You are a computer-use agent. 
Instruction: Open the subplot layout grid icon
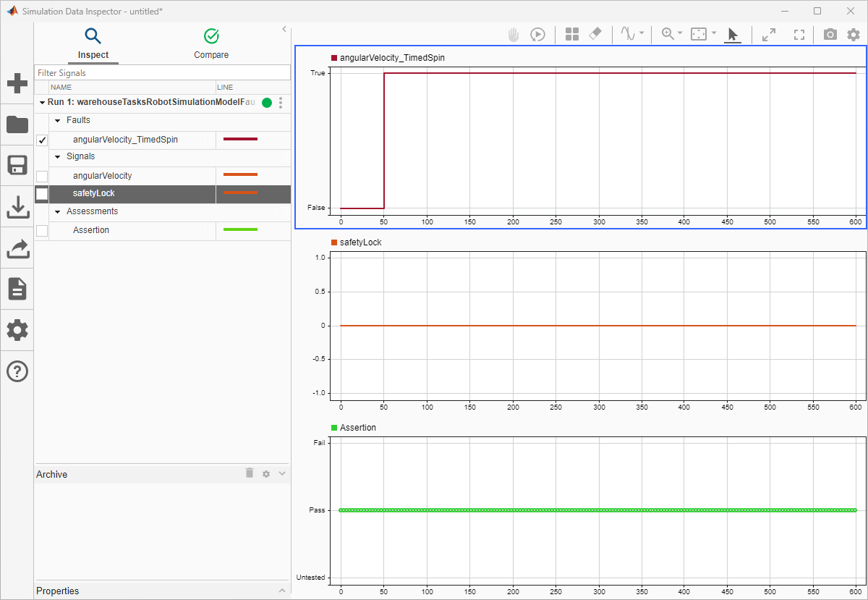[x=572, y=34]
